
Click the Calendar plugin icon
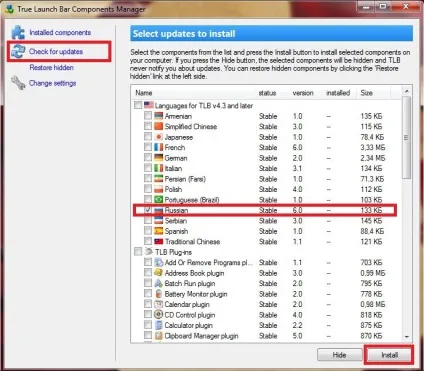159,304
